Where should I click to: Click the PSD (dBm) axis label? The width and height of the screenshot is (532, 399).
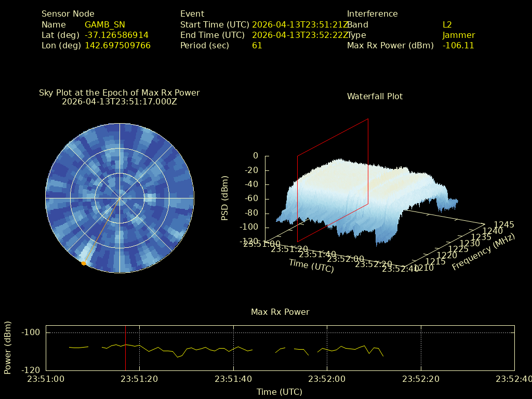click(225, 197)
